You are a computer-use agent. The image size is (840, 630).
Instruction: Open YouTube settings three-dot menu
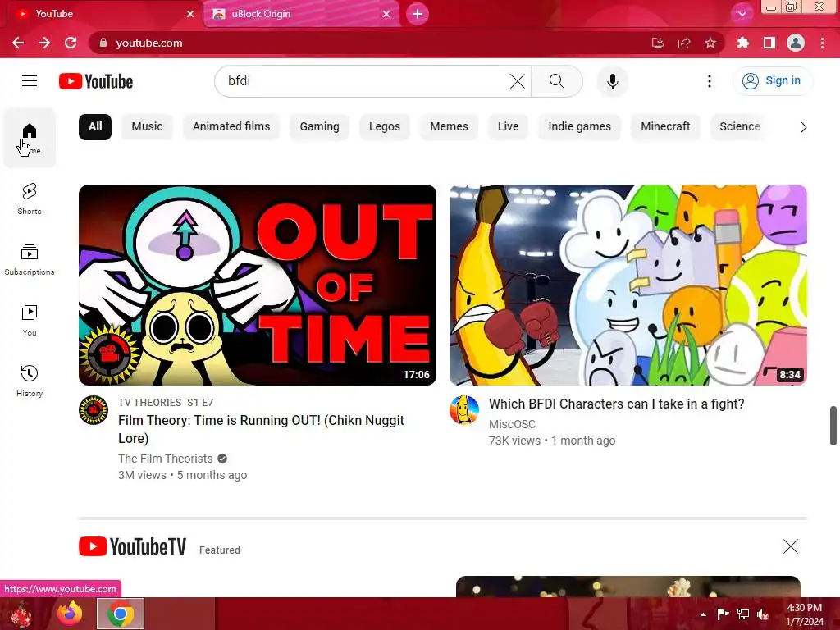point(710,81)
